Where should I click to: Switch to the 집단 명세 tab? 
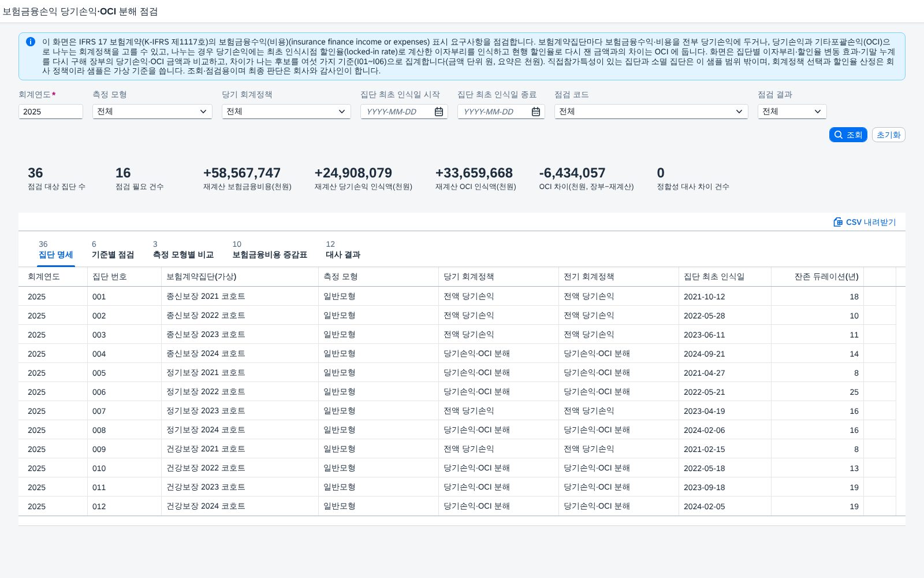coord(56,250)
